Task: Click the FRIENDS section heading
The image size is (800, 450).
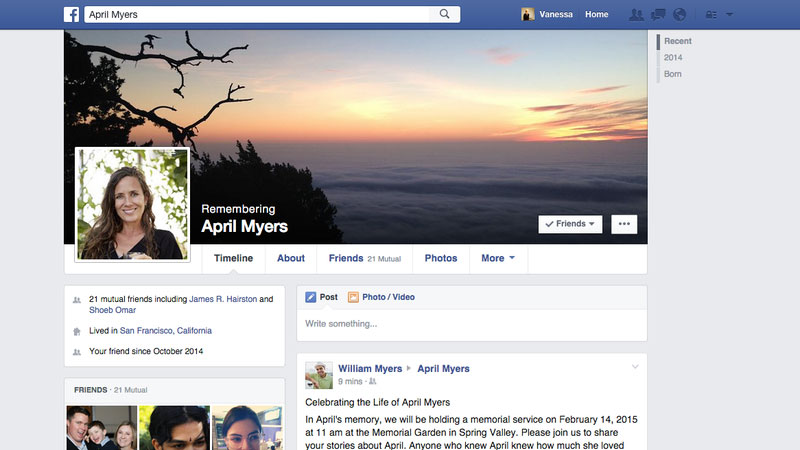Action: click(x=90, y=390)
